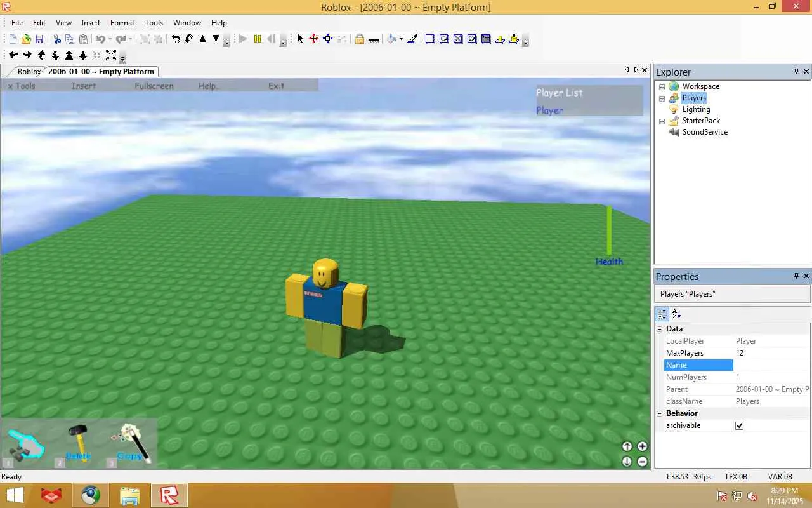Open the Tools menu
The height and width of the screenshot is (508, 812).
tap(154, 23)
